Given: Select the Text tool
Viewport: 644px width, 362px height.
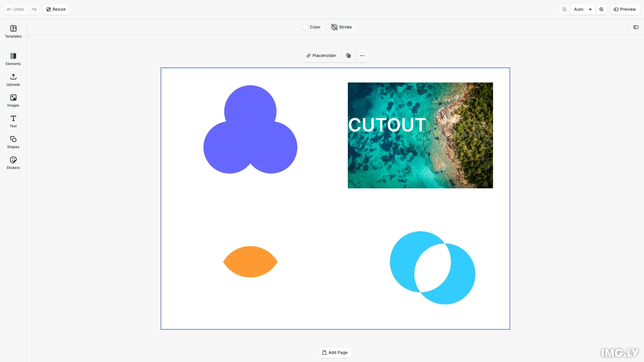Looking at the screenshot, I should coord(13,121).
